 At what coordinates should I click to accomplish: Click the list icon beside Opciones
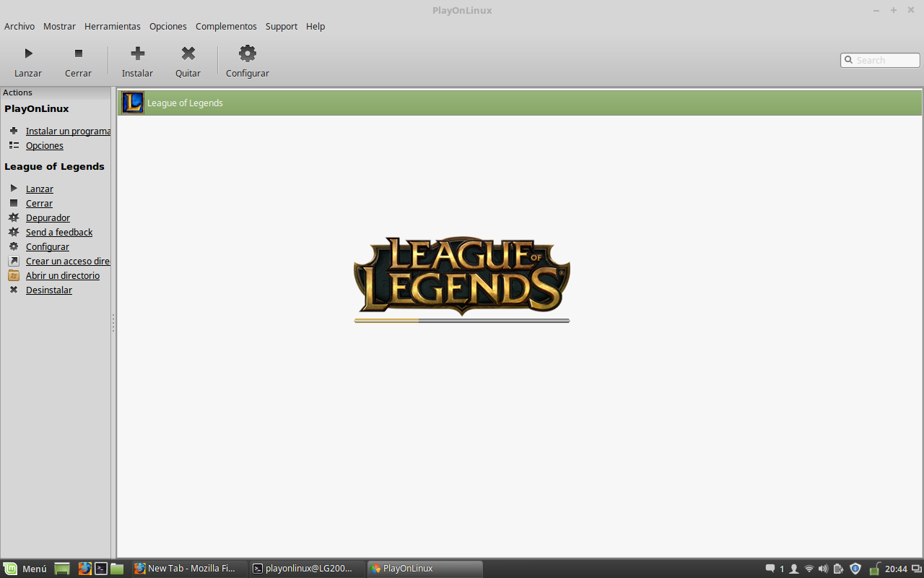click(x=14, y=145)
